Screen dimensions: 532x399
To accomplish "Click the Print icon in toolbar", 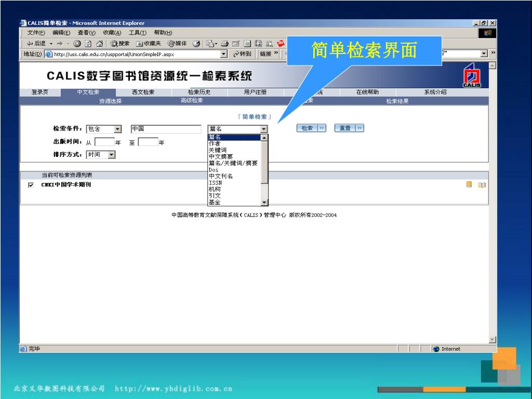I will point(224,44).
